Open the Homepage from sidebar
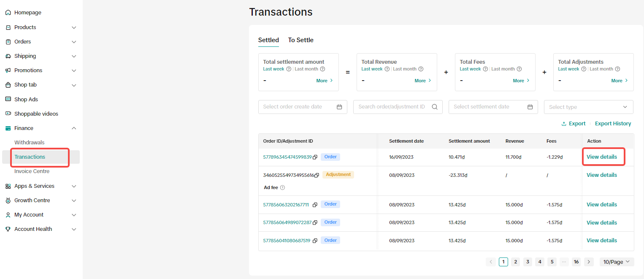Screen dimensions: 644x279 click(x=28, y=13)
